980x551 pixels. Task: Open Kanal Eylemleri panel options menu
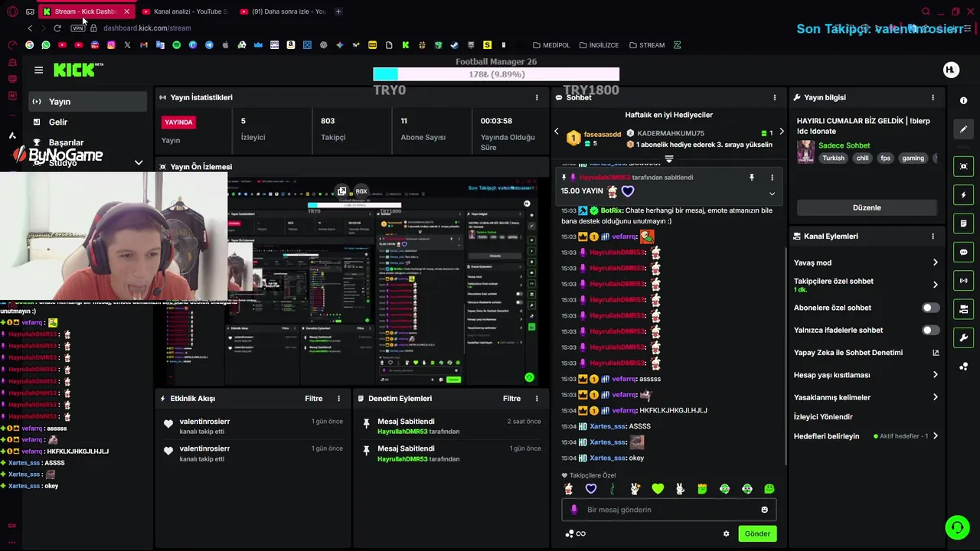tap(933, 236)
